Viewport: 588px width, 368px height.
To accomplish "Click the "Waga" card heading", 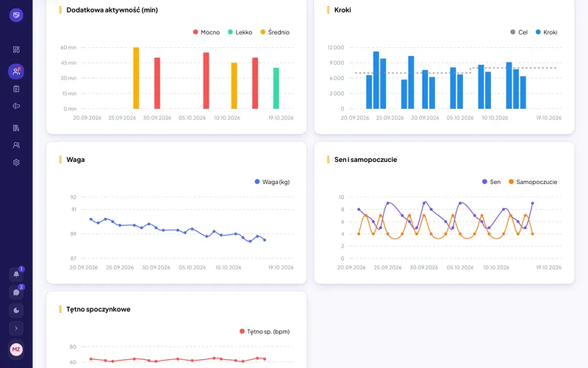I will 76,160.
